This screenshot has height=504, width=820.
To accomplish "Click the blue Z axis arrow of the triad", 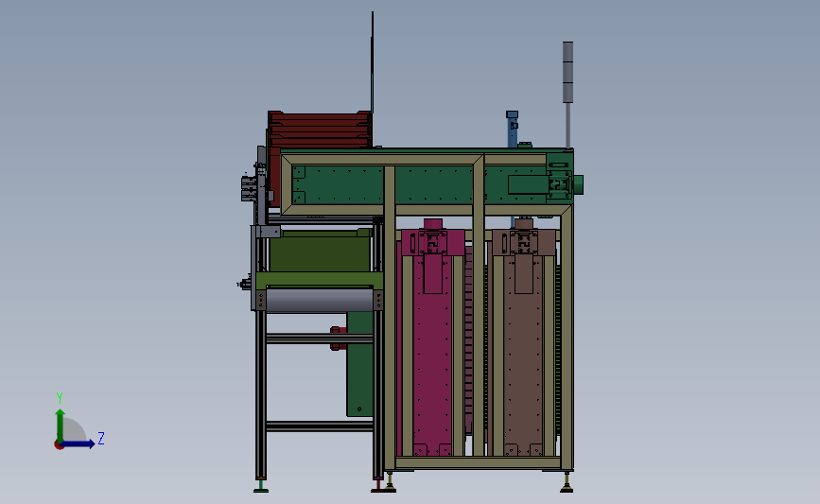I will coord(79,444).
